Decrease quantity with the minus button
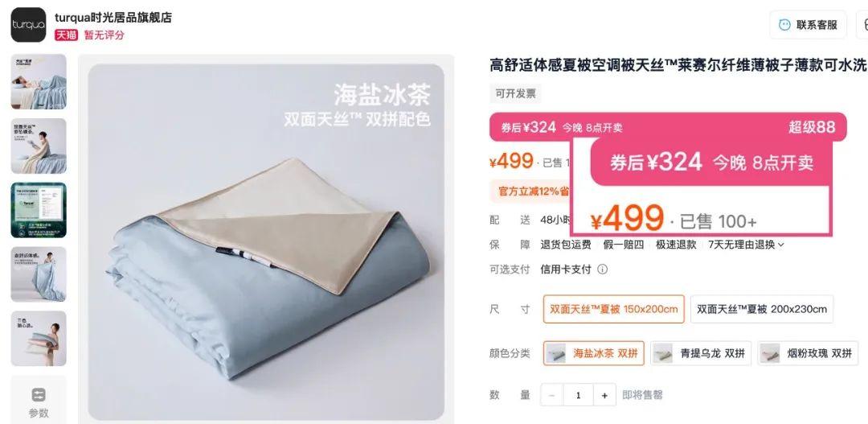The height and width of the screenshot is (424, 868). (x=552, y=395)
